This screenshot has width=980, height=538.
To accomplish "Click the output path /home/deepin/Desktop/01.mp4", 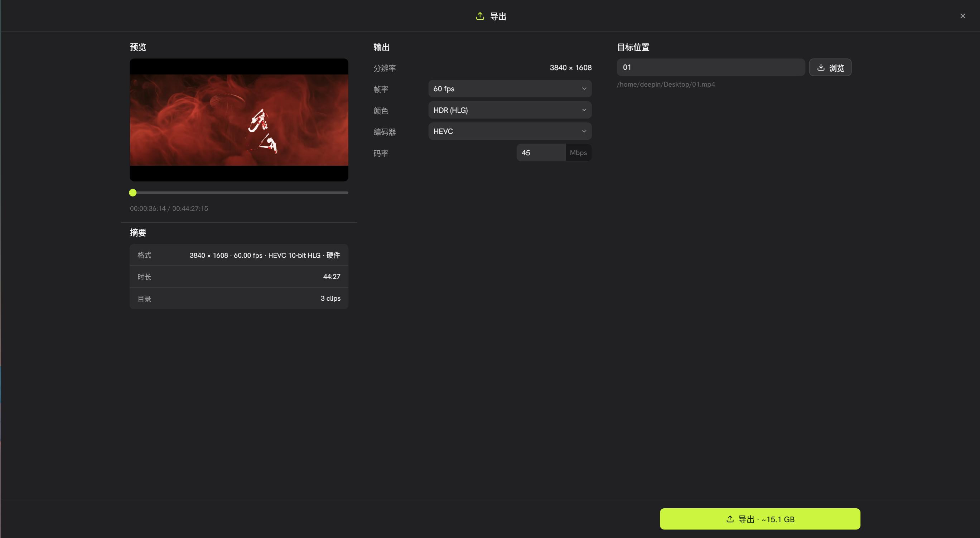I will coord(666,84).
